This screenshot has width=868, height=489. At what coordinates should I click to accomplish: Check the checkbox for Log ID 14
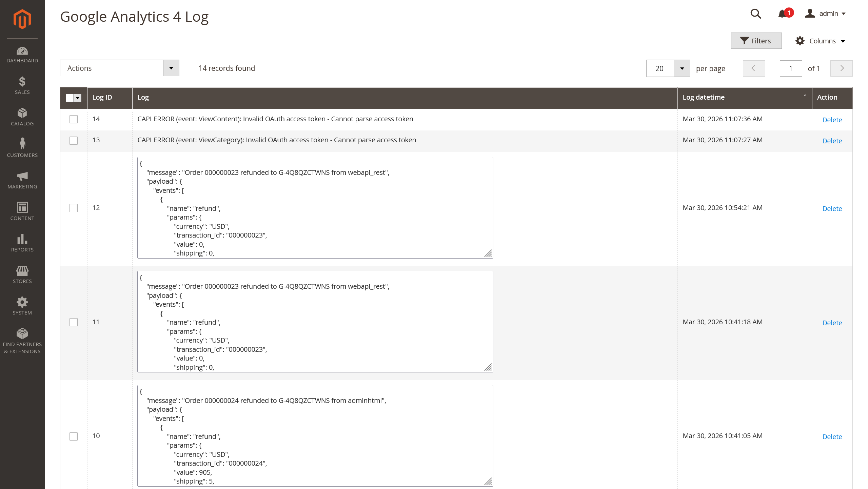pos(74,119)
